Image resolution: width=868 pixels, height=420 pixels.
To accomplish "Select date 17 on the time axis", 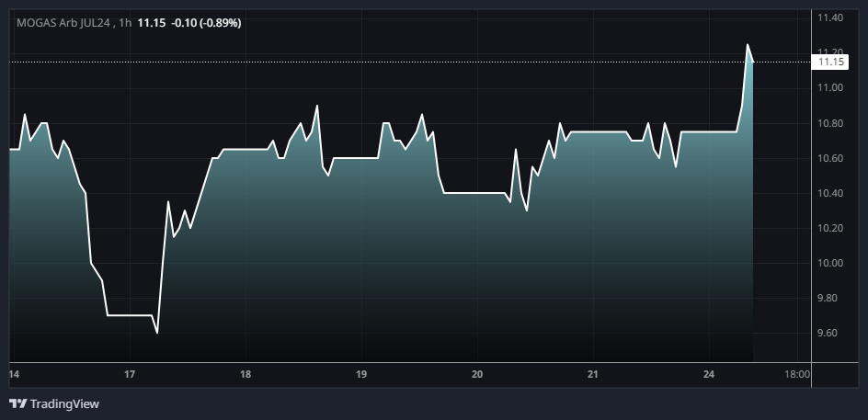I will coord(130,375).
